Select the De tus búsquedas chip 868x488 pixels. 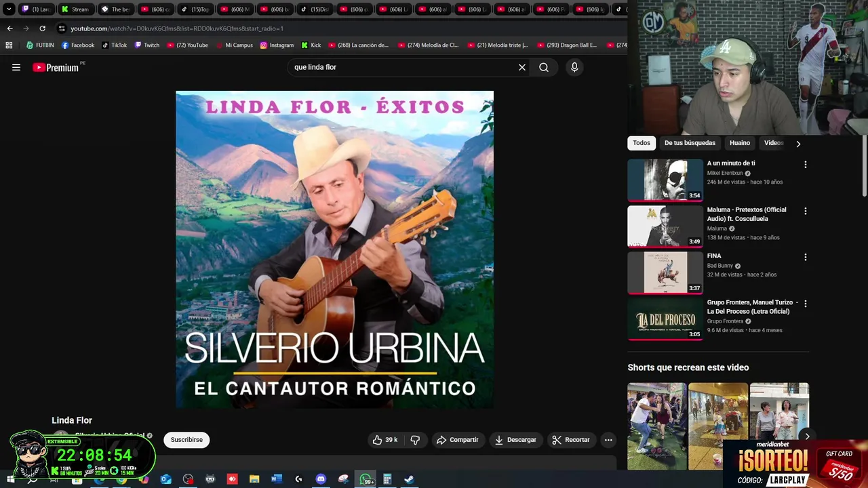coord(690,143)
